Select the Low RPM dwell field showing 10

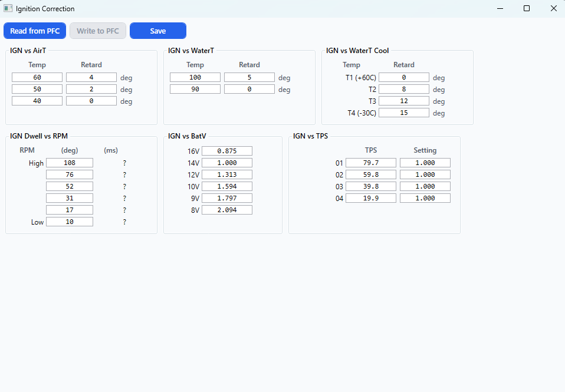(70, 222)
